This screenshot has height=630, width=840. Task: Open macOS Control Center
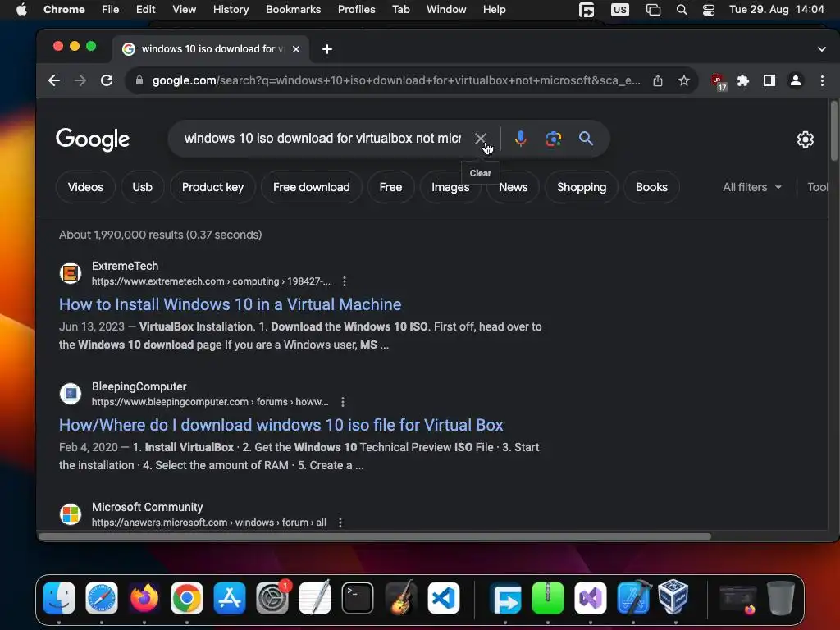coord(709,10)
